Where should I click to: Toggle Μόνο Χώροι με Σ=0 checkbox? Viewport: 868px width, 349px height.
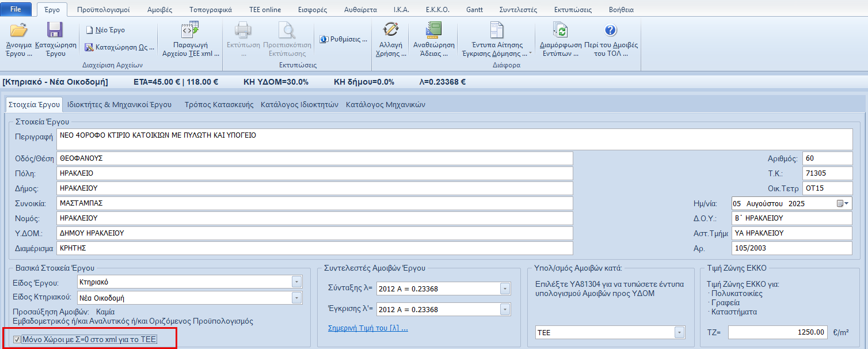pos(17,339)
